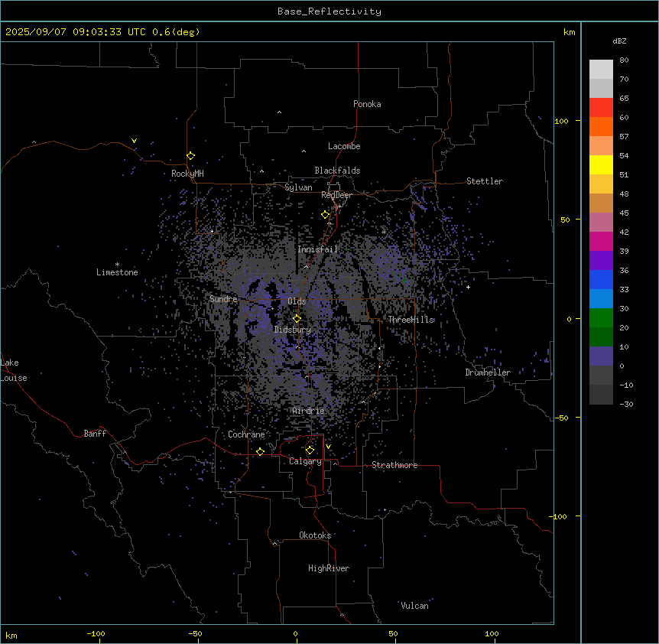Viewport: 659px width, 644px height.
Task: Select the yellow 51-54 dBZ legend color
Action: coord(601,164)
